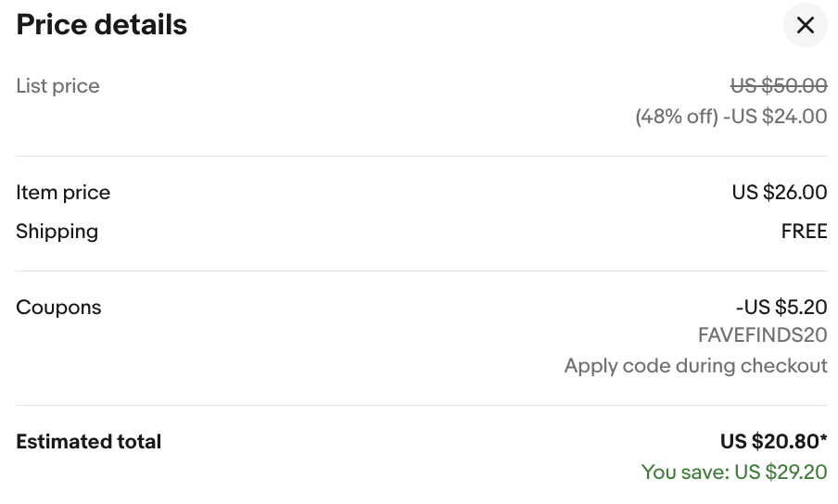This screenshot has height=504, width=838.
Task: Click the Estimated total label
Action: coord(88,442)
